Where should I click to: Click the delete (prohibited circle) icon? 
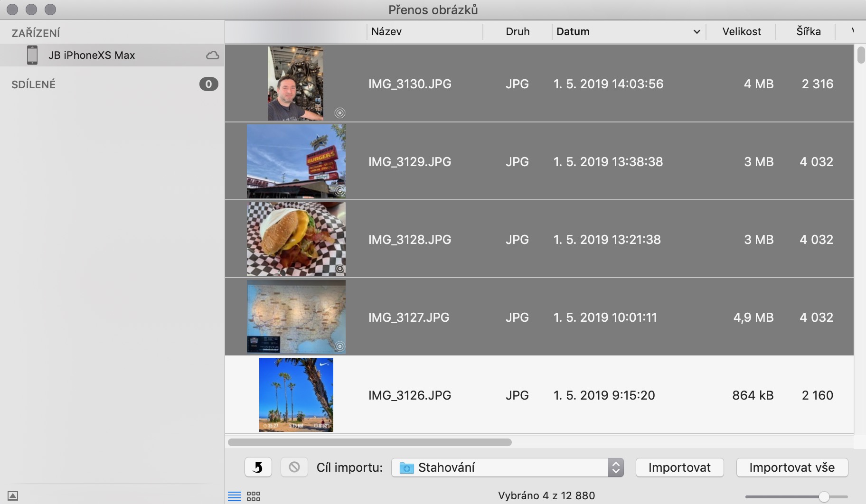pos(294,467)
